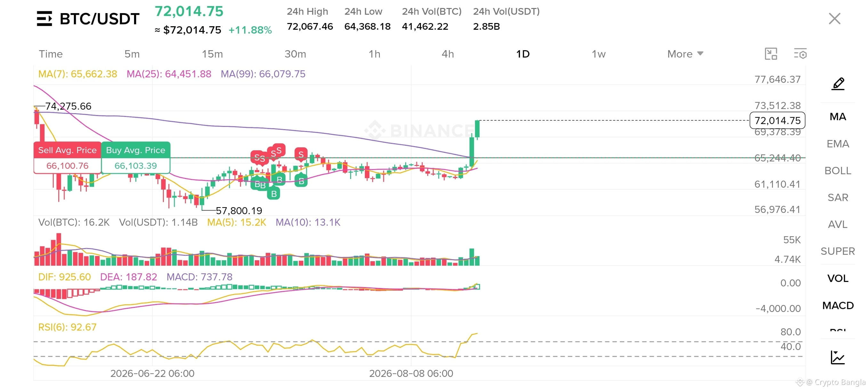The image size is (868, 390).
Task: Click the 66,103.39 buy average value
Action: [x=135, y=166]
